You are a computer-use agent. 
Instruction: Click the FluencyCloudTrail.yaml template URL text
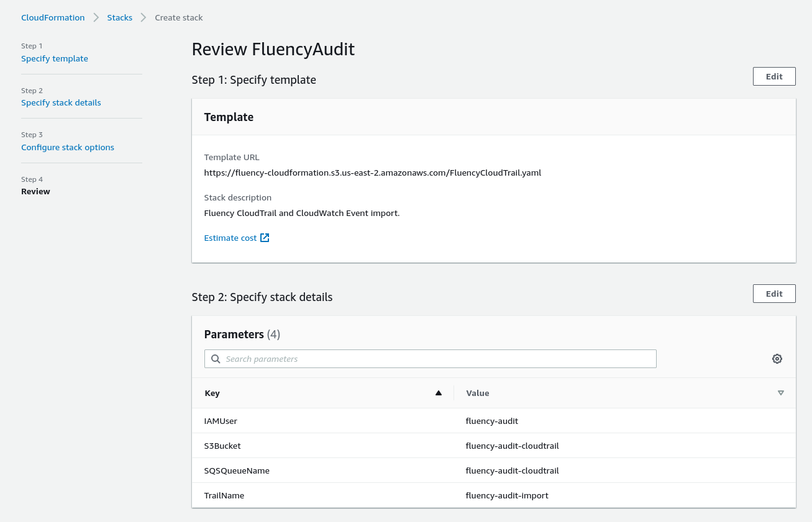373,173
